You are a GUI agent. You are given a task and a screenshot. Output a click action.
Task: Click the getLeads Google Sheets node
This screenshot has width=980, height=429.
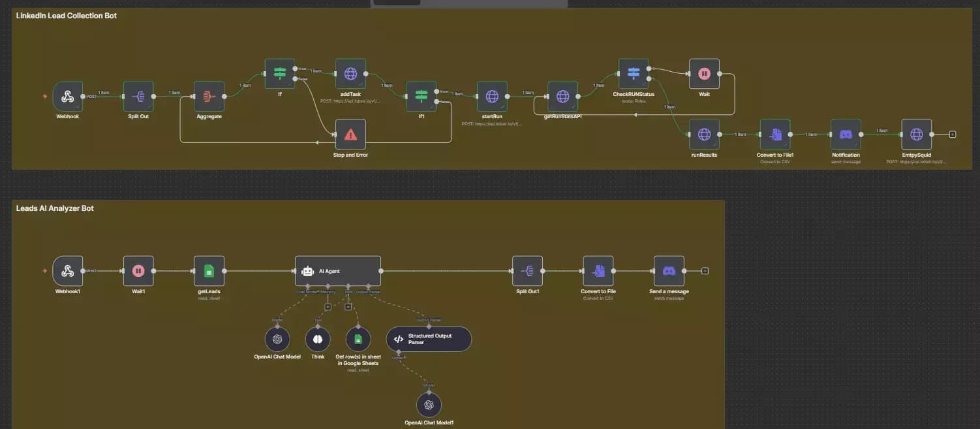click(x=209, y=270)
